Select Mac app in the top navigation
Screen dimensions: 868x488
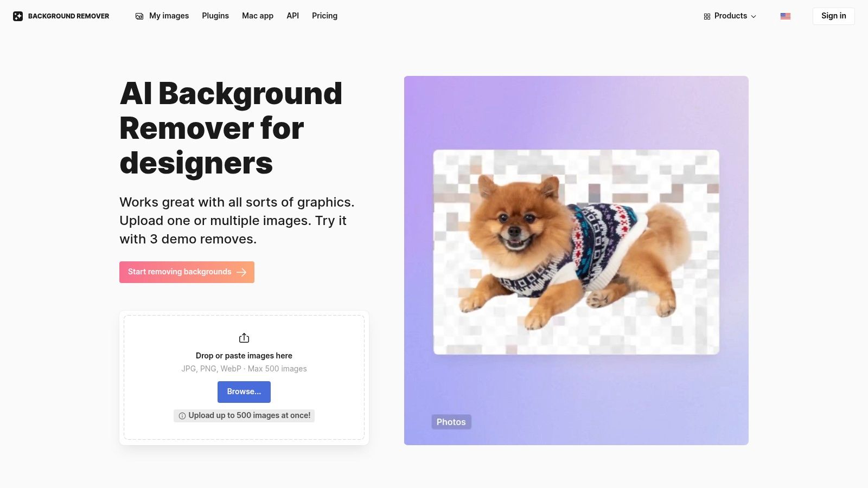[258, 16]
